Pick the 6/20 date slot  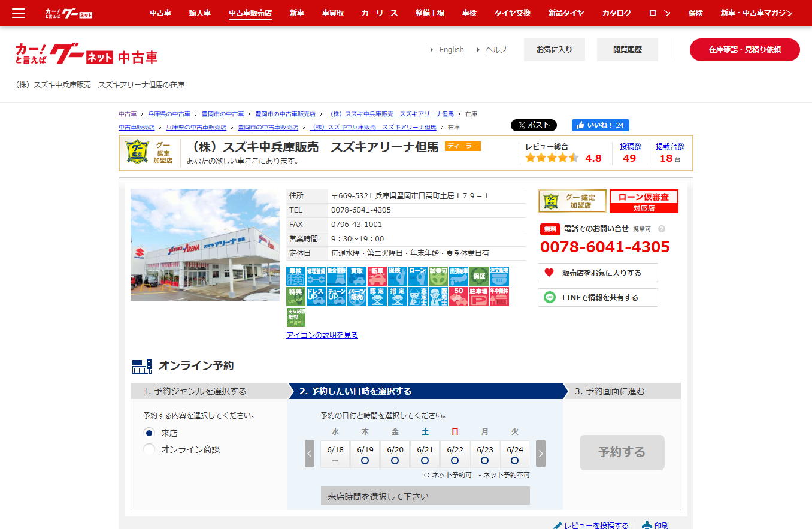[395, 454]
